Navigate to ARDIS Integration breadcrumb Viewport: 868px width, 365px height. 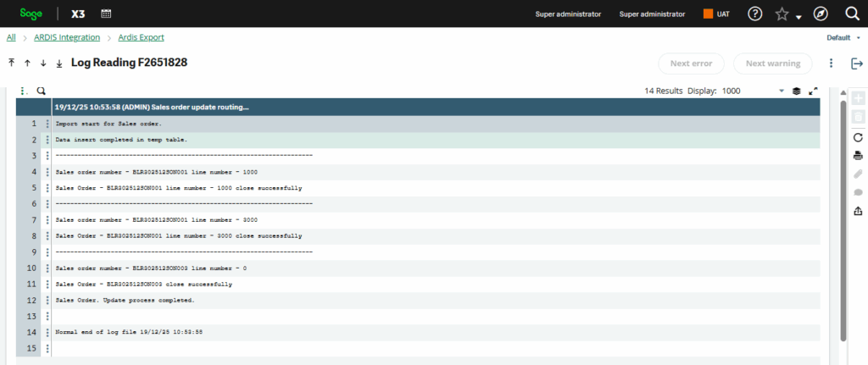pyautogui.click(x=67, y=37)
